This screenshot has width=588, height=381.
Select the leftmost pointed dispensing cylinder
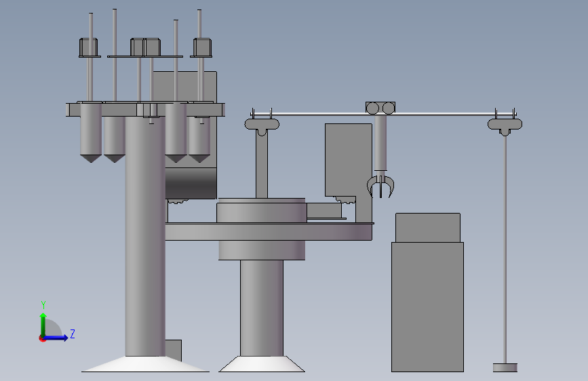point(91,132)
